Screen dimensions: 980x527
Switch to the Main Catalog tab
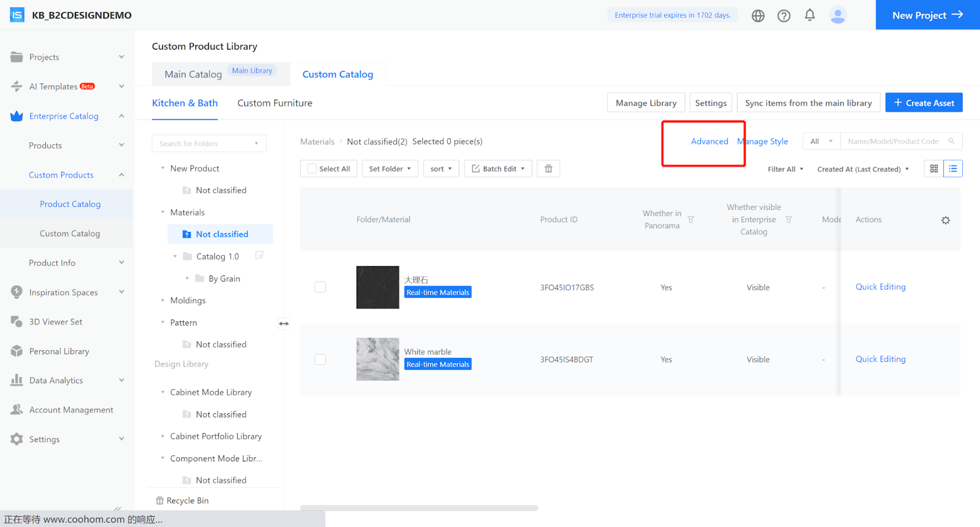[x=193, y=74]
